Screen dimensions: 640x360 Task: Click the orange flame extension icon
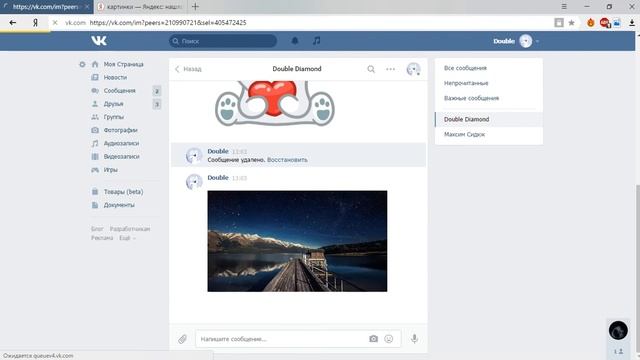[590, 23]
